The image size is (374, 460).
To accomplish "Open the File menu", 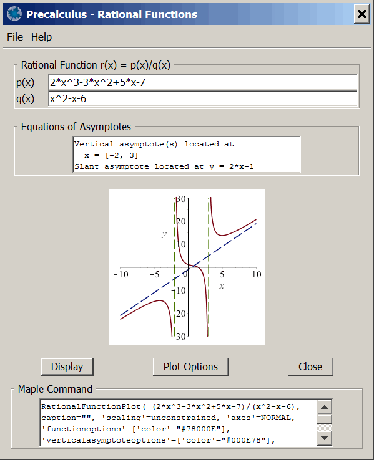I will tap(15, 37).
